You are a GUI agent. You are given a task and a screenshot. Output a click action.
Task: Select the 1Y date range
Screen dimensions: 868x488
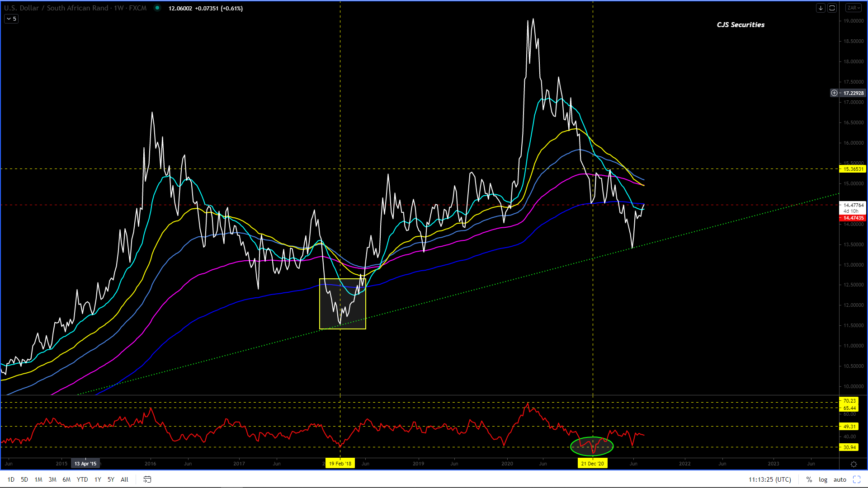tap(98, 479)
